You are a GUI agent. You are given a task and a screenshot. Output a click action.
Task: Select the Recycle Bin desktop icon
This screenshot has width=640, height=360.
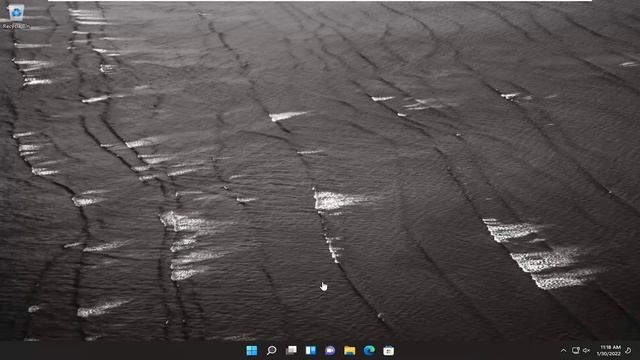pyautogui.click(x=16, y=17)
